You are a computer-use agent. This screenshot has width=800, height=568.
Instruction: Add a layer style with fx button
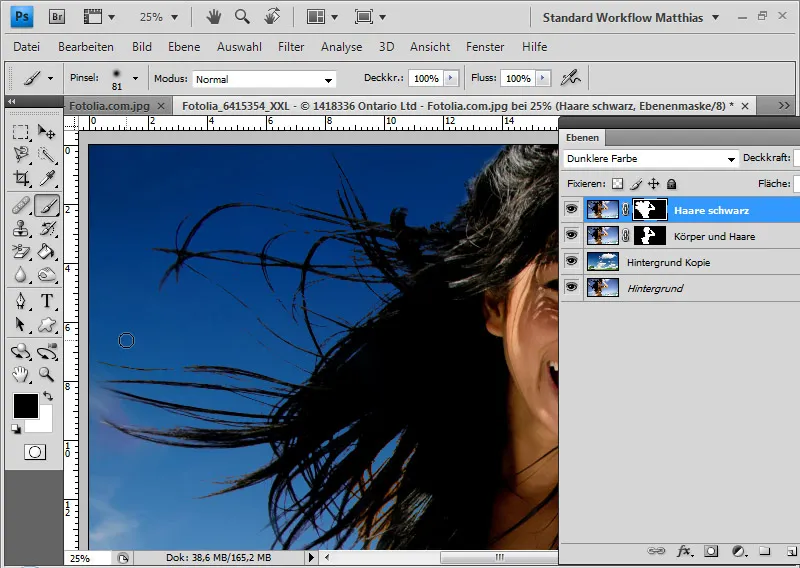coord(684,551)
